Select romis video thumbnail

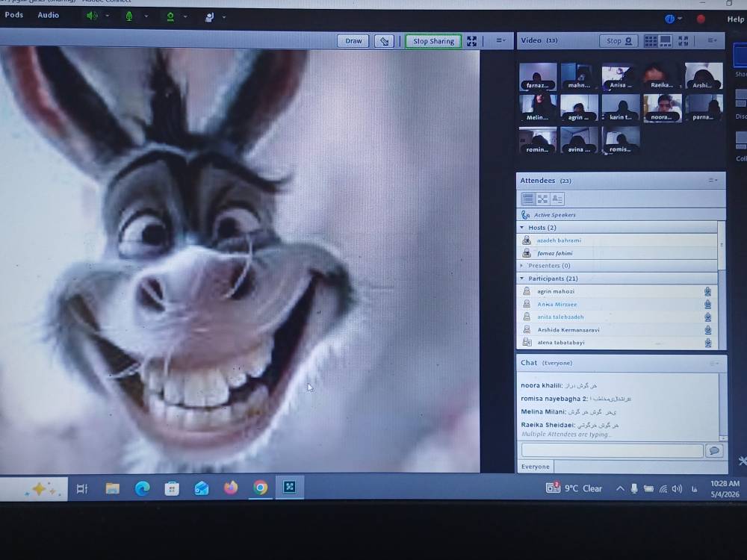[620, 140]
